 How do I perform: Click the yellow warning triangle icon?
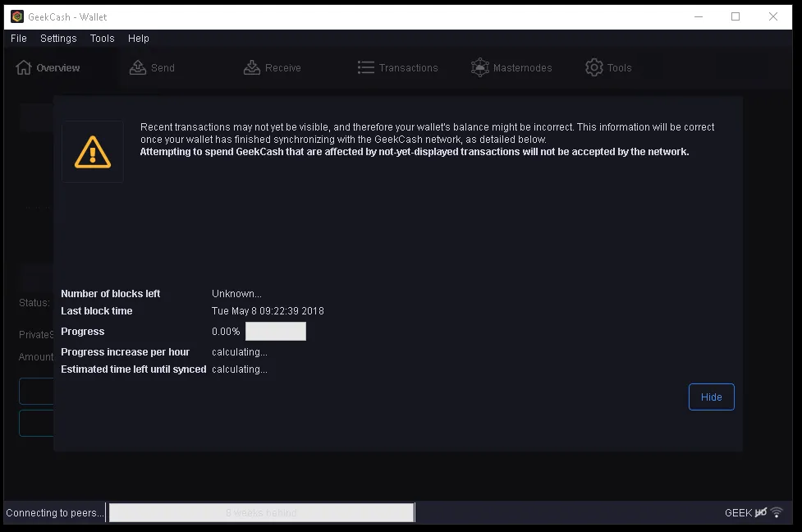point(93,152)
